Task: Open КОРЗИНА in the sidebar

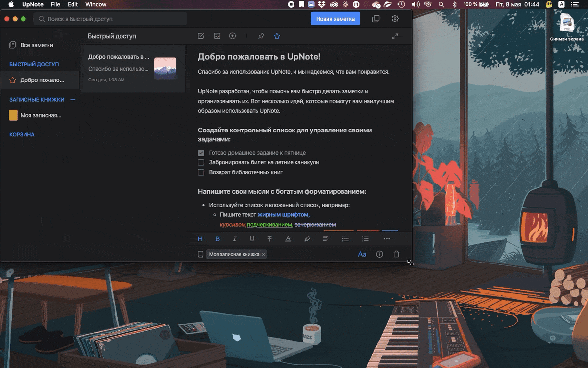Action: pyautogui.click(x=22, y=134)
